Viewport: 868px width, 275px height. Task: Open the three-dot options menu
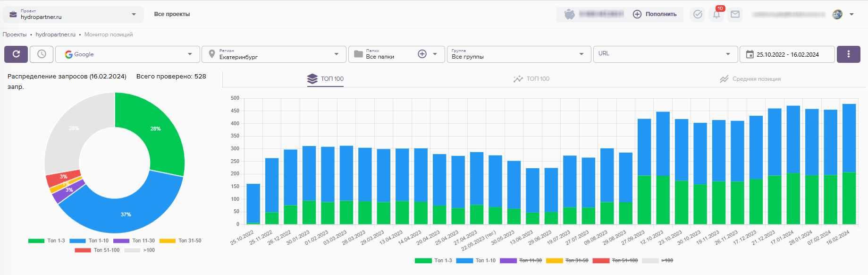pyautogui.click(x=848, y=54)
